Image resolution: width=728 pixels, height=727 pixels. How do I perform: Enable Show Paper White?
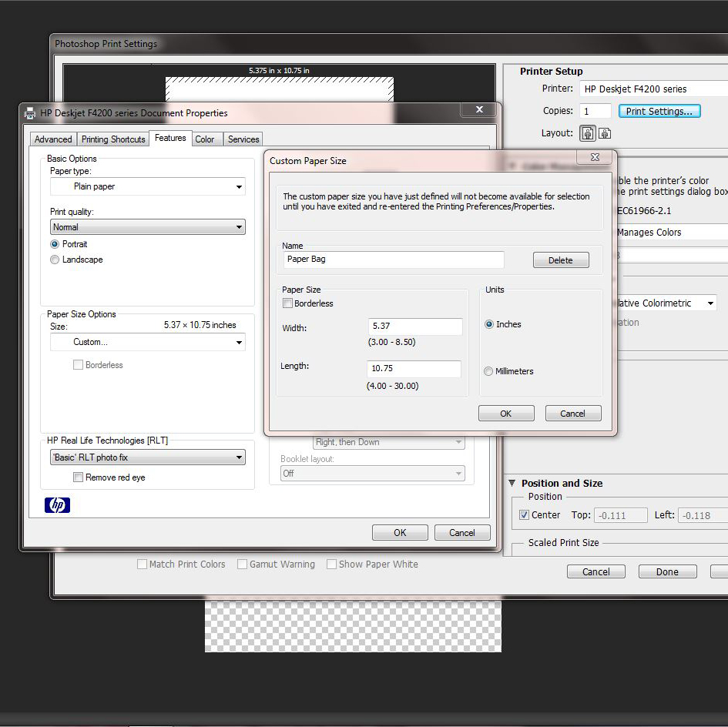(331, 564)
